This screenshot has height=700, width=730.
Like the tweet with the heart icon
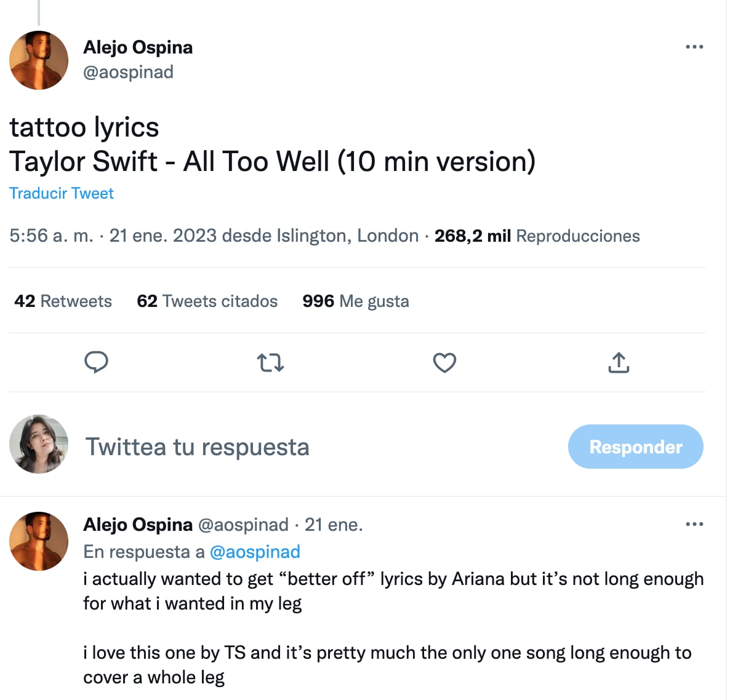point(444,362)
